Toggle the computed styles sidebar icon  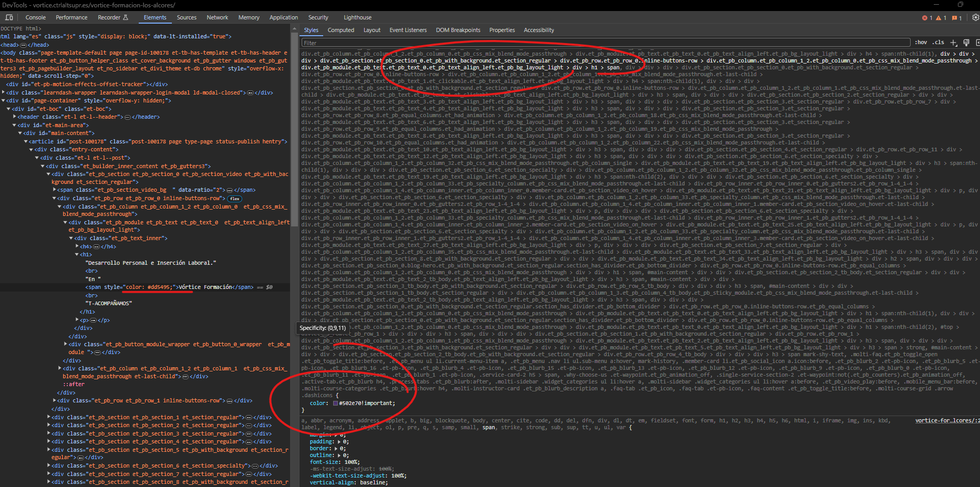click(x=977, y=43)
